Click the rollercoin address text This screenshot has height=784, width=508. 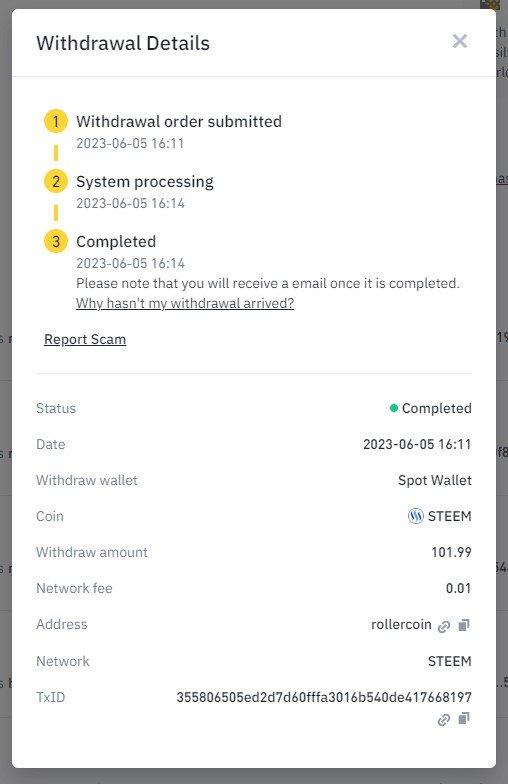[x=401, y=624]
